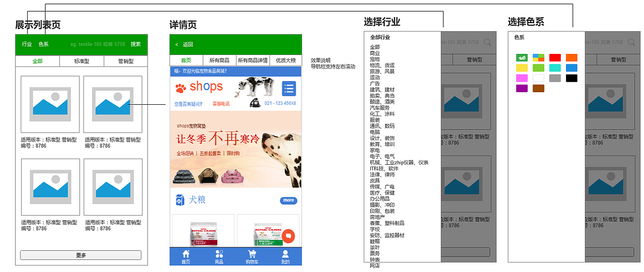
Task: Click the black telephone icon
Action: (x=255, y=103)
